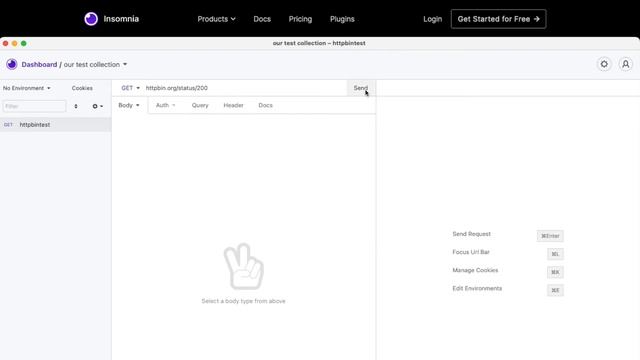The width and height of the screenshot is (640, 360).
Task: Send the request
Action: (361, 88)
